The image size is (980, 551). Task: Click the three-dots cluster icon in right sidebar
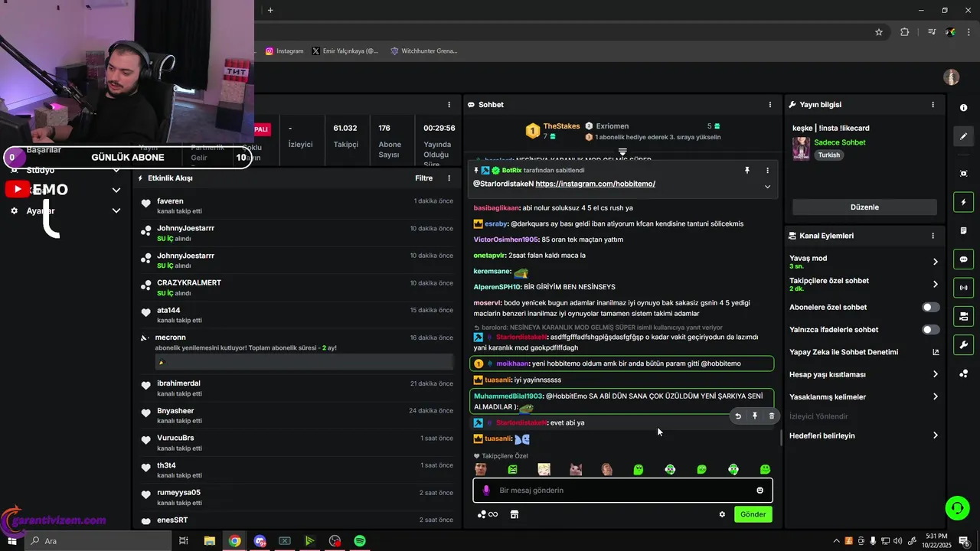point(963,373)
